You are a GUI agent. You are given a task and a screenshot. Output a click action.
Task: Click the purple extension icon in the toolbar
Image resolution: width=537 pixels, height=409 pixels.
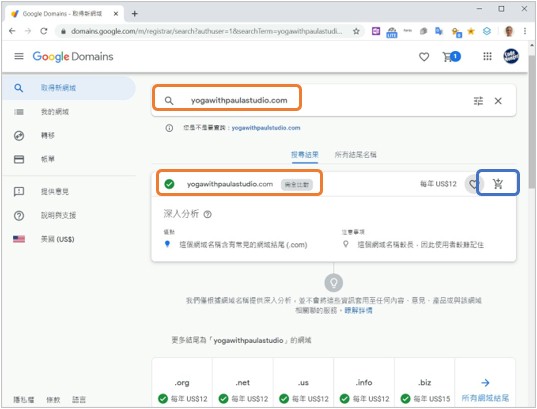[x=376, y=32]
